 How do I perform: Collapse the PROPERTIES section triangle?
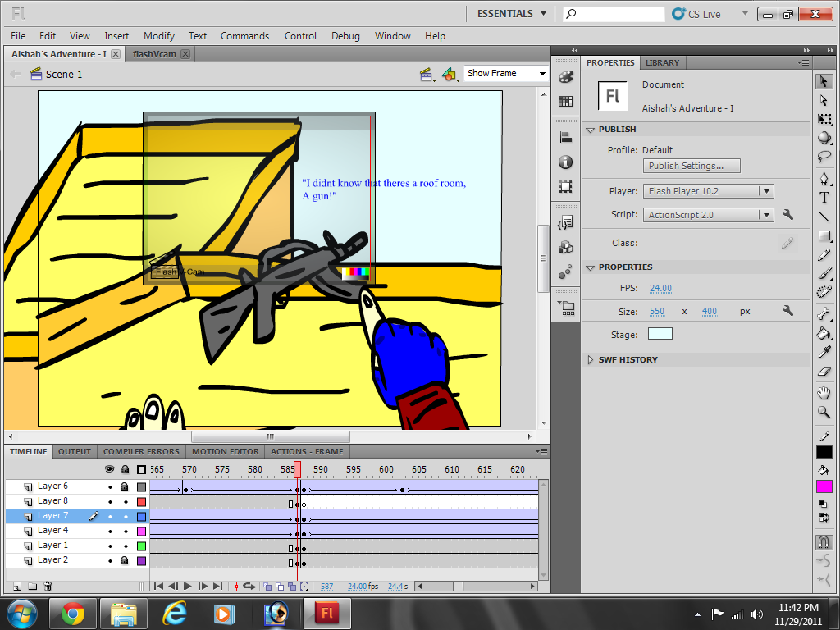[x=591, y=267]
